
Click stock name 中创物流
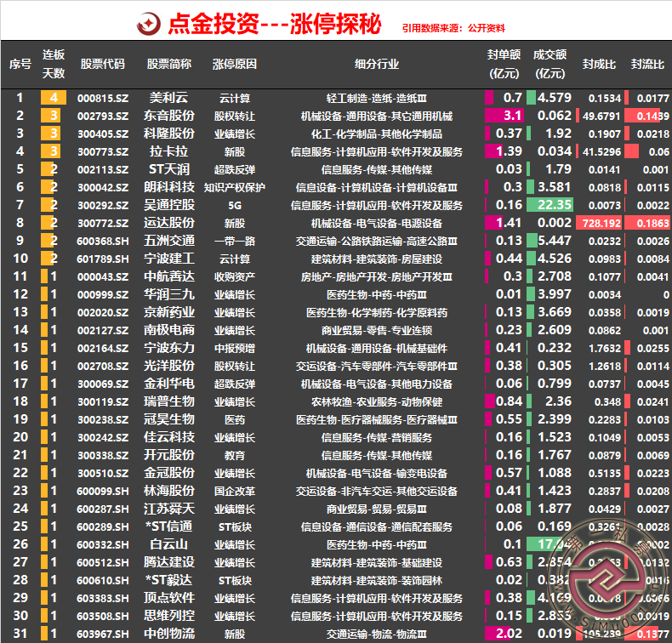169,633
